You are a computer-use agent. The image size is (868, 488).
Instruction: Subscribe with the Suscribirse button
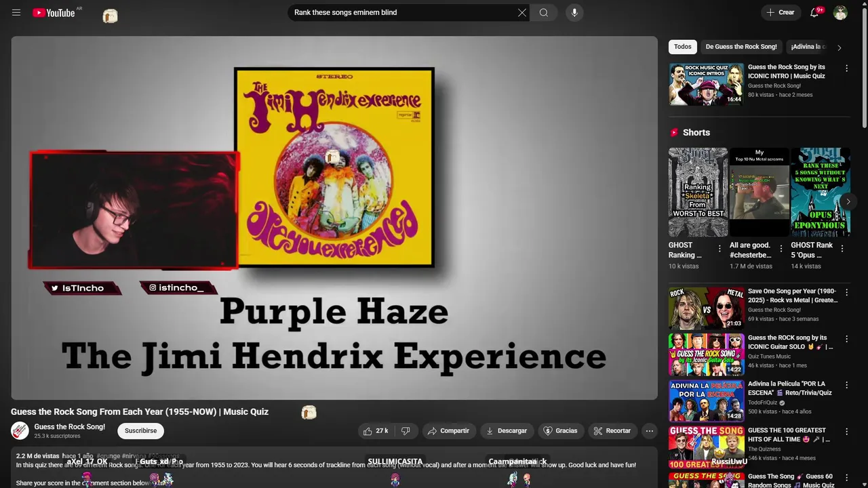[140, 431]
